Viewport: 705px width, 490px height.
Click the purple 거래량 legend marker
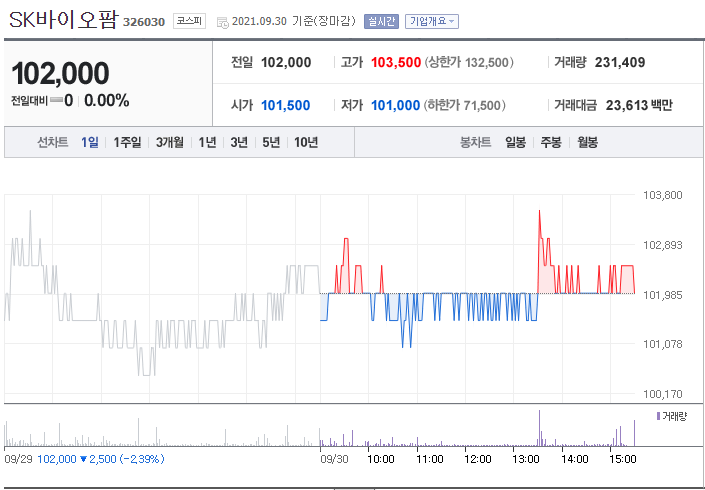pyautogui.click(x=659, y=416)
